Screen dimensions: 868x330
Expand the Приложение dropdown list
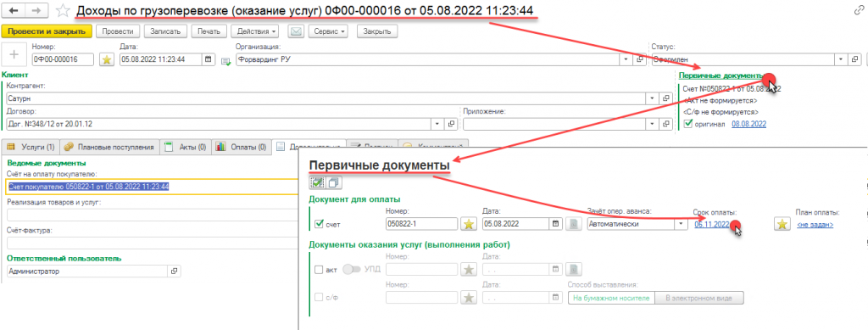point(653,124)
